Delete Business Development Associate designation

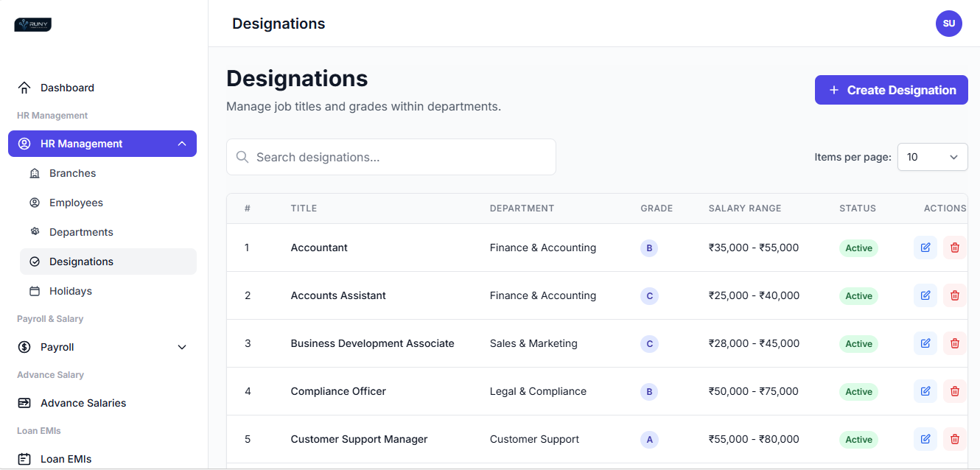955,343
